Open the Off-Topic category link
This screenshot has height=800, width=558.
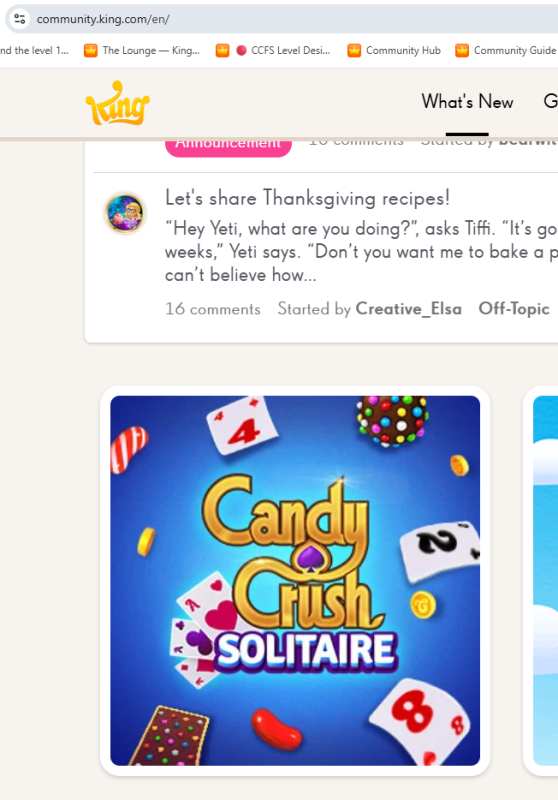[514, 309]
